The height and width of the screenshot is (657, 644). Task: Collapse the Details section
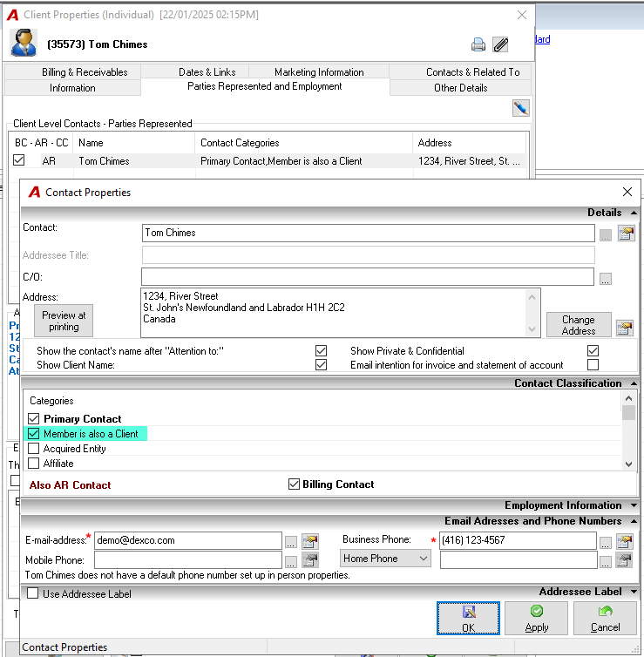(x=634, y=213)
